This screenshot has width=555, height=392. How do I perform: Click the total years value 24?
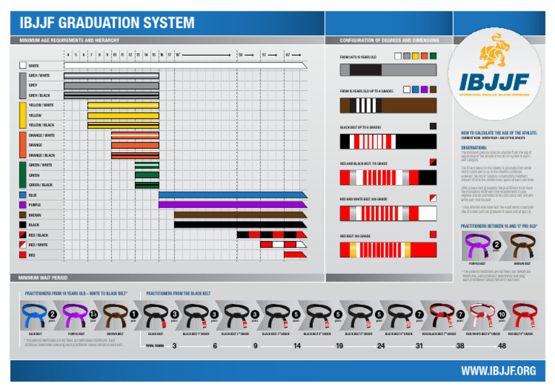point(381,346)
